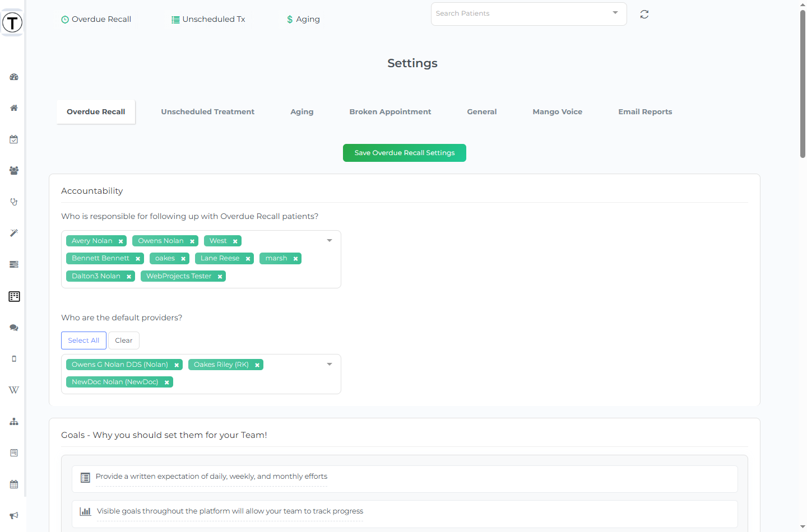Remove Owens G Nolan DDS provider tag
Screen dimensions: 807x532
(177, 365)
